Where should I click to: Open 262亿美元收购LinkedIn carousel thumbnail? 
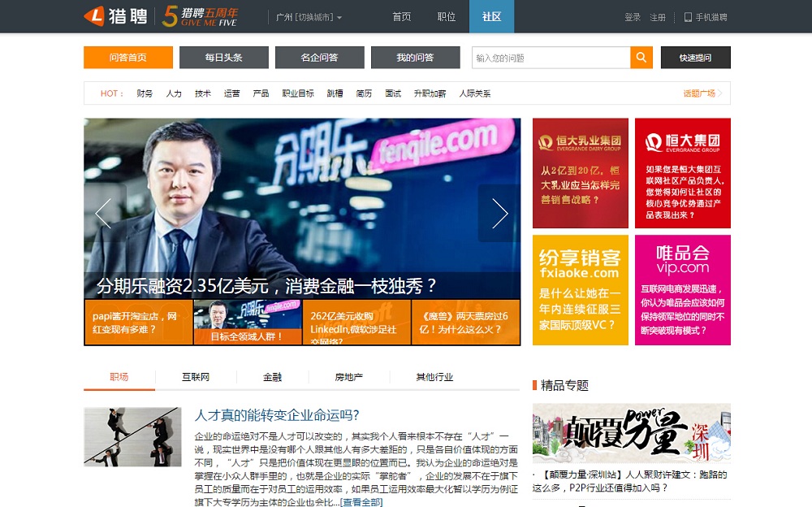(x=356, y=322)
